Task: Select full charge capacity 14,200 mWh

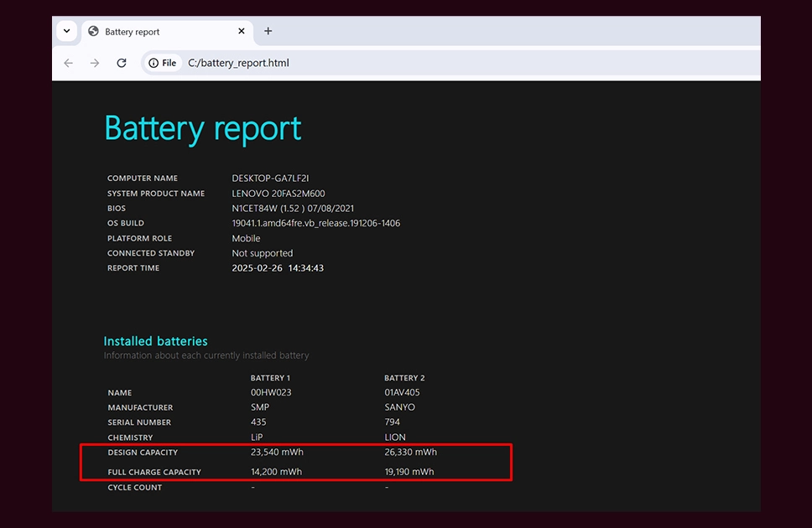Action: tap(277, 472)
